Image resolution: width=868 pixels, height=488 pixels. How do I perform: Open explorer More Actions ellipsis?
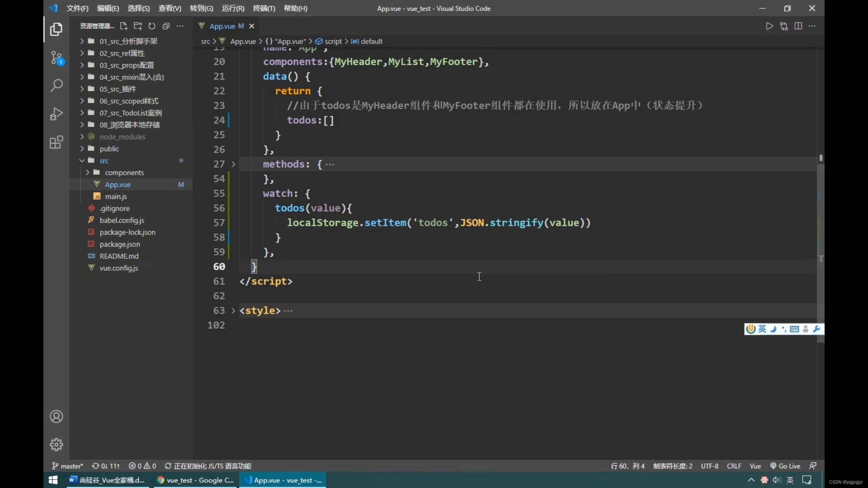point(180,26)
